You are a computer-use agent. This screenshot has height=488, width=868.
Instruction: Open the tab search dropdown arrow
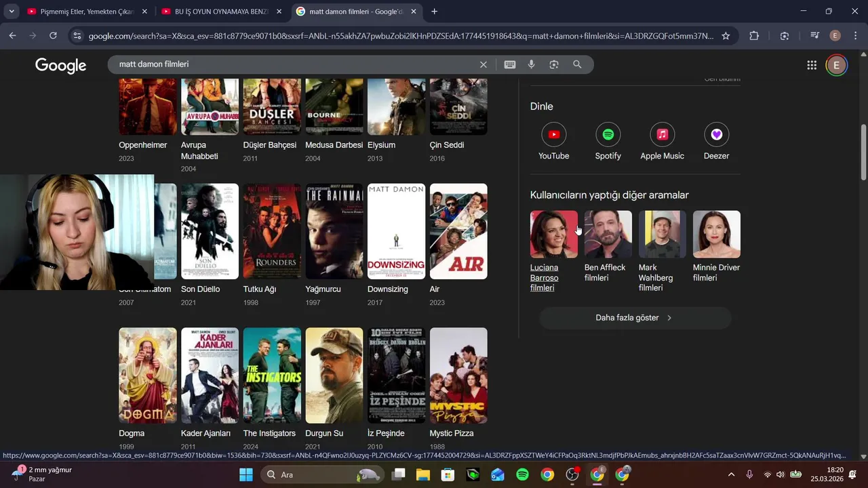tap(12, 12)
